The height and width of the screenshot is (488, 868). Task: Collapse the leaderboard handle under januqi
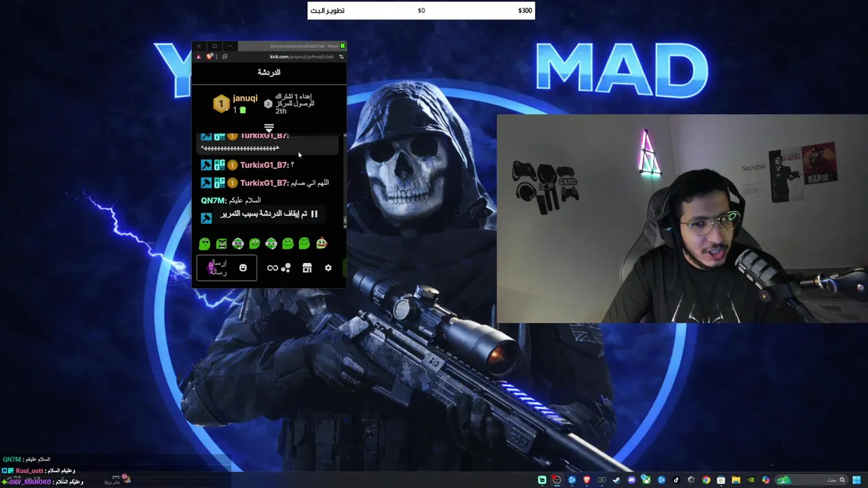pos(269,127)
